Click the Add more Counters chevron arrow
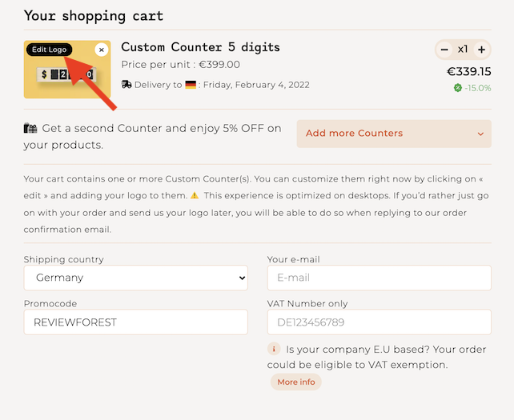514x420 pixels. coord(480,134)
